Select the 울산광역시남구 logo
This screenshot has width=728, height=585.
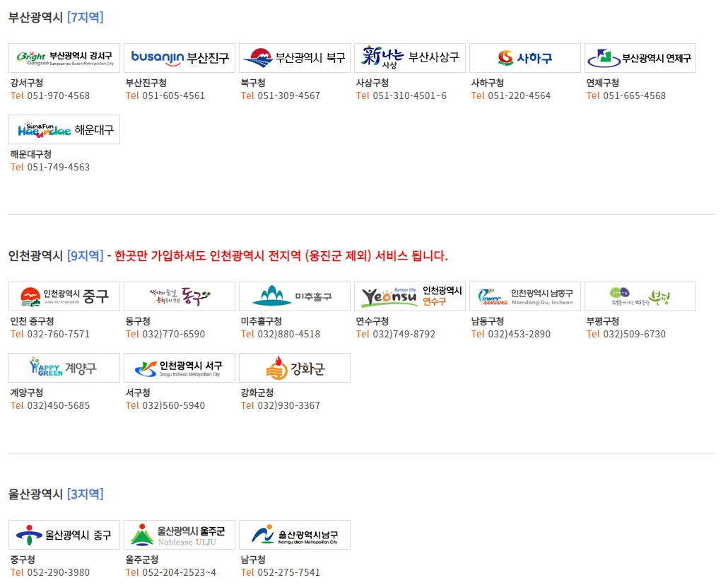294,535
